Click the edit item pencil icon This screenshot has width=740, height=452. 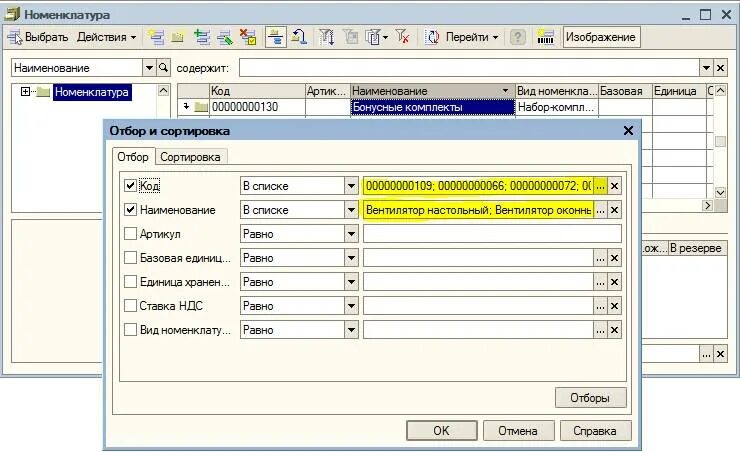[225, 37]
